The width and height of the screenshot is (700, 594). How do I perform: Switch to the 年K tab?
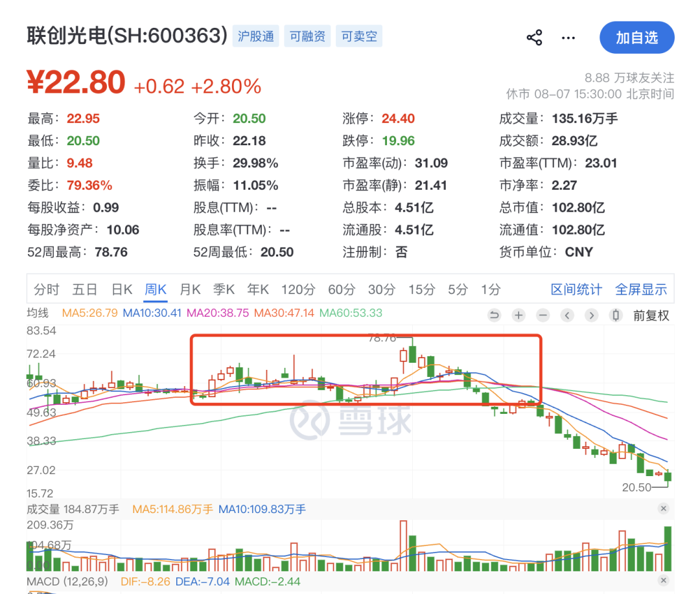pos(257,290)
